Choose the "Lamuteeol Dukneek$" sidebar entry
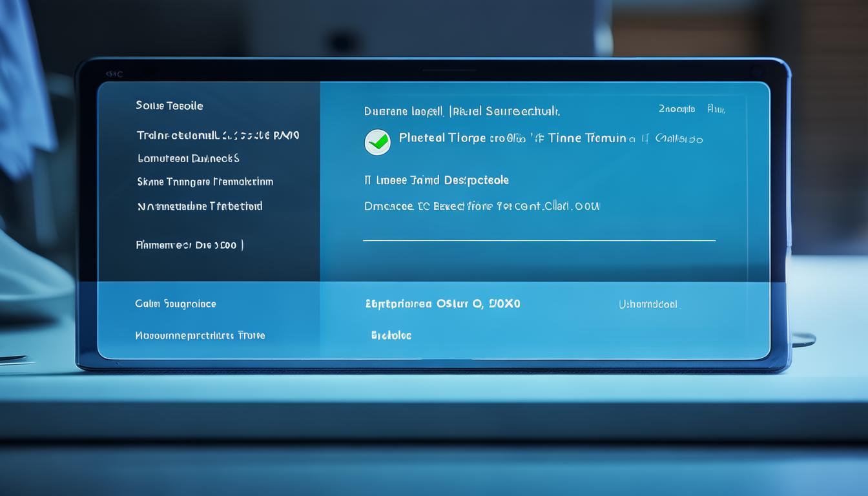Screen dimensions: 868x496 (188, 158)
